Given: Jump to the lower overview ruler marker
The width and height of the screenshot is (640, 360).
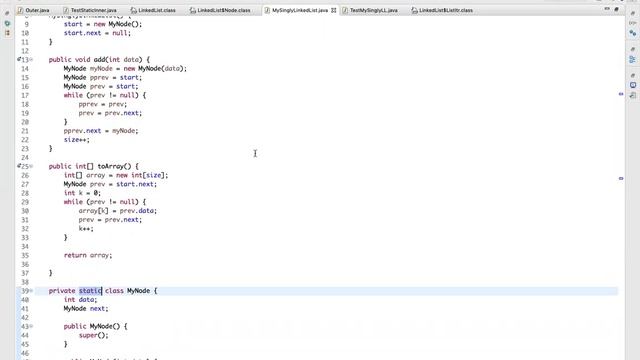Looking at the screenshot, I should [621, 178].
